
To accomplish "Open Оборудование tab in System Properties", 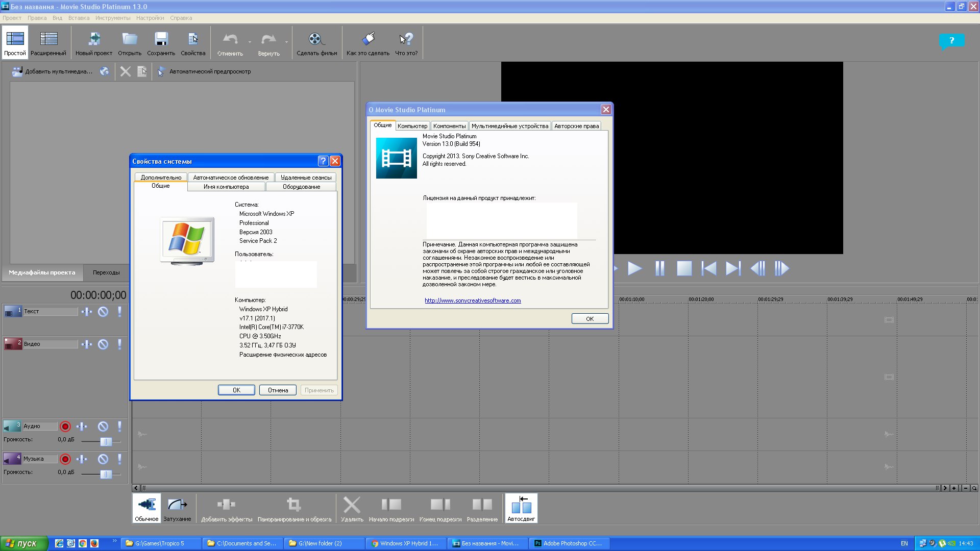I will pos(301,187).
